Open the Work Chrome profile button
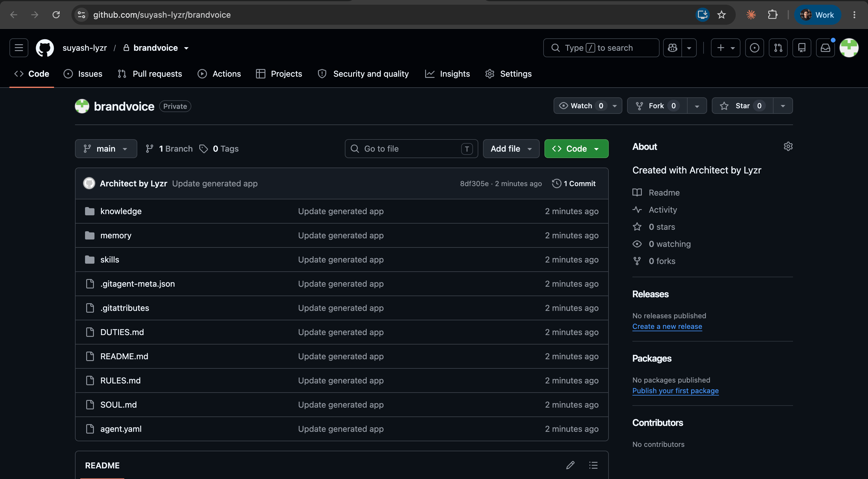 click(818, 14)
